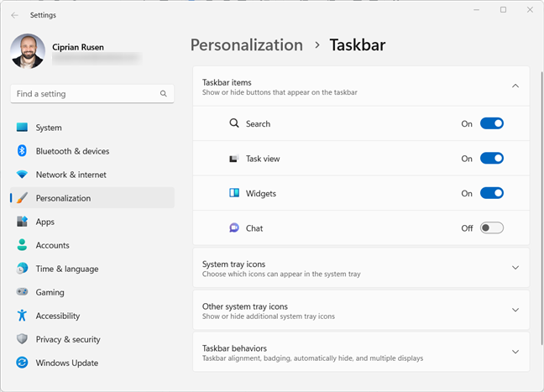Screen dimensions: 544x392
Task: Open Time & language settings
Action: click(x=92, y=269)
